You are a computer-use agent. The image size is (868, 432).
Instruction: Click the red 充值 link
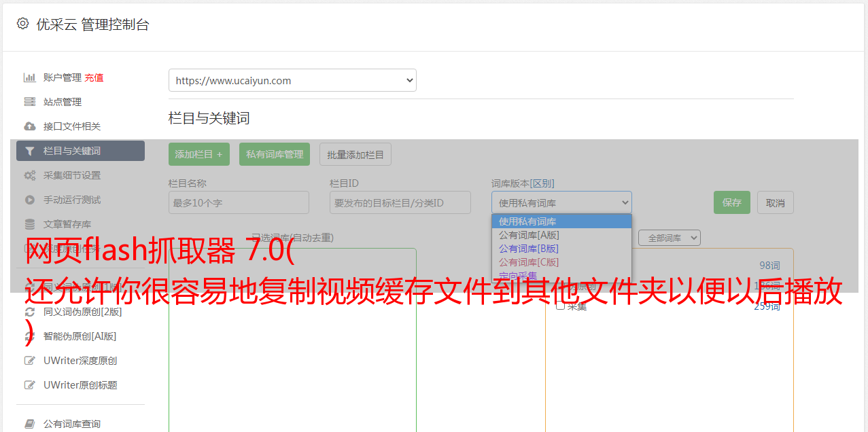click(x=94, y=77)
